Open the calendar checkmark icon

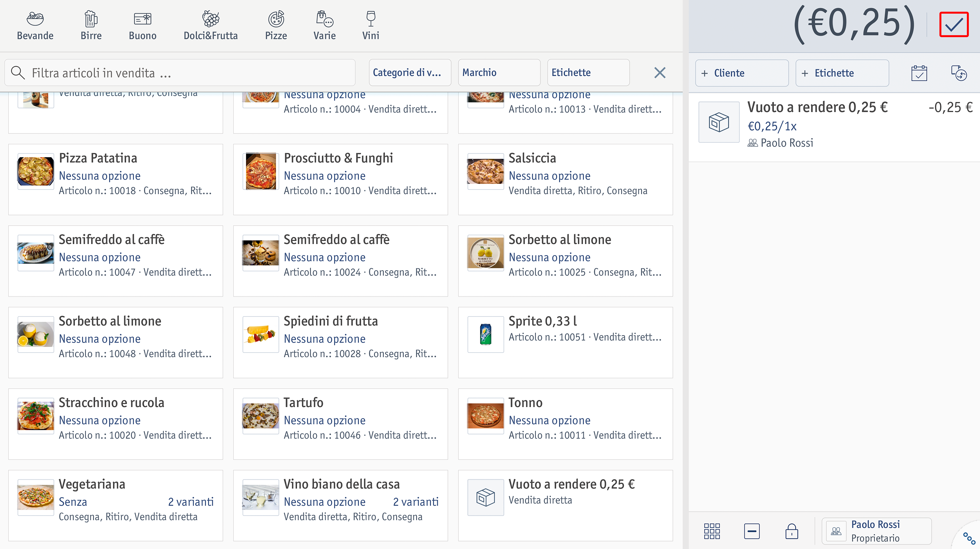click(919, 73)
